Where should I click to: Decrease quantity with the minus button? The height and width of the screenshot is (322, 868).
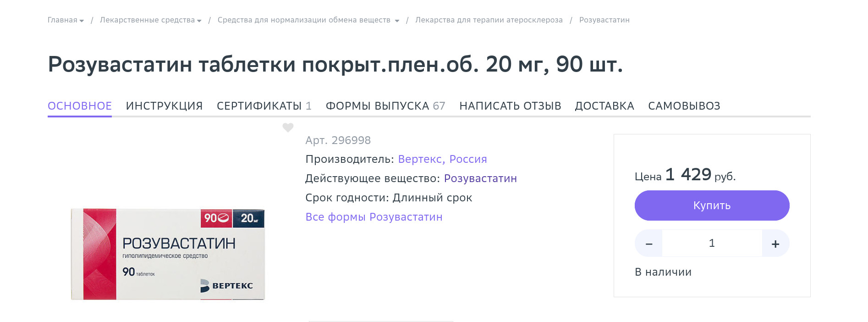(x=648, y=244)
